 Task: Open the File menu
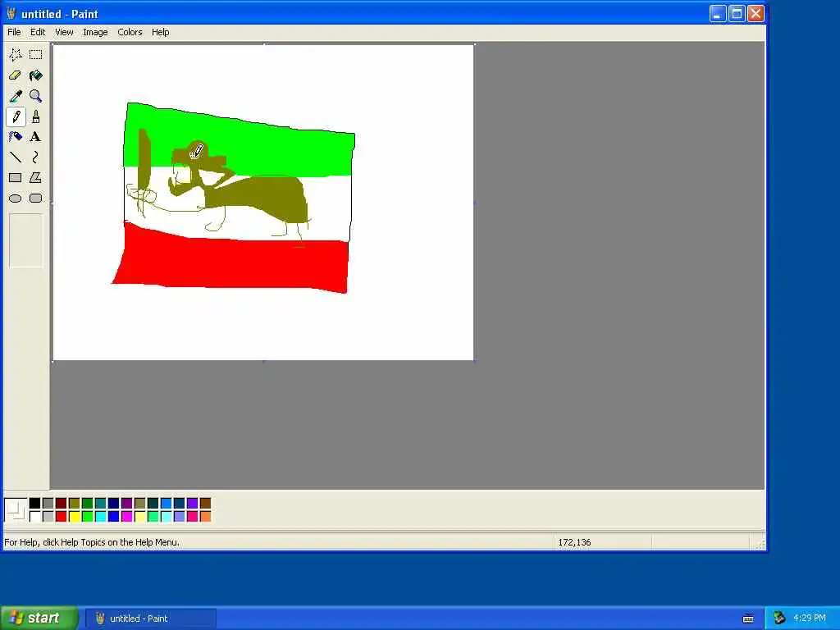pyautogui.click(x=14, y=32)
